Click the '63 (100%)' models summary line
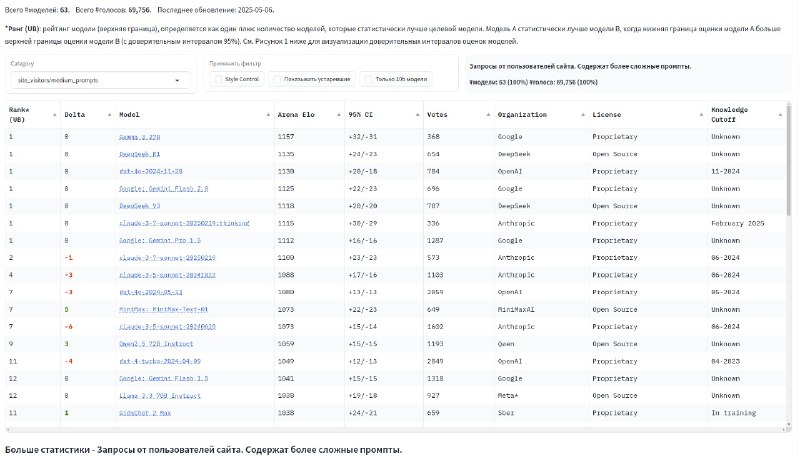This screenshot has width=800, height=456. (533, 82)
